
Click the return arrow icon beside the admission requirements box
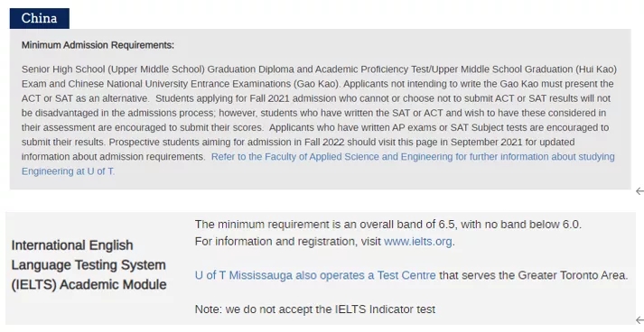(639, 191)
